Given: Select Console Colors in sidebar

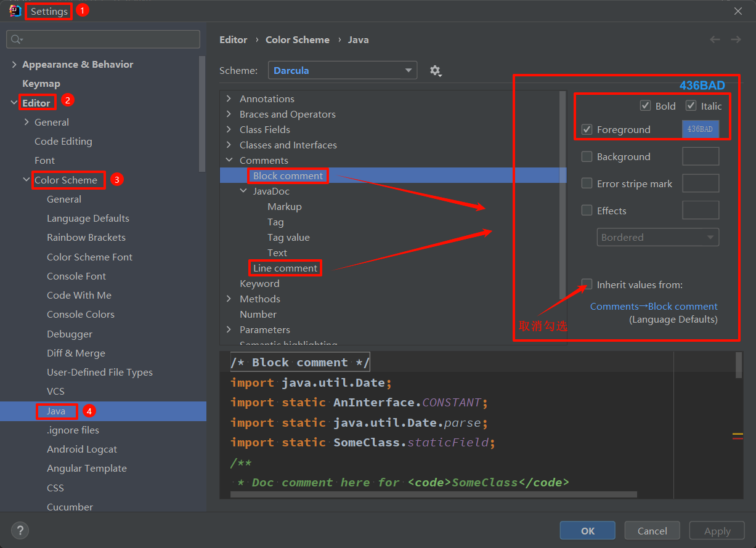Looking at the screenshot, I should click(81, 314).
